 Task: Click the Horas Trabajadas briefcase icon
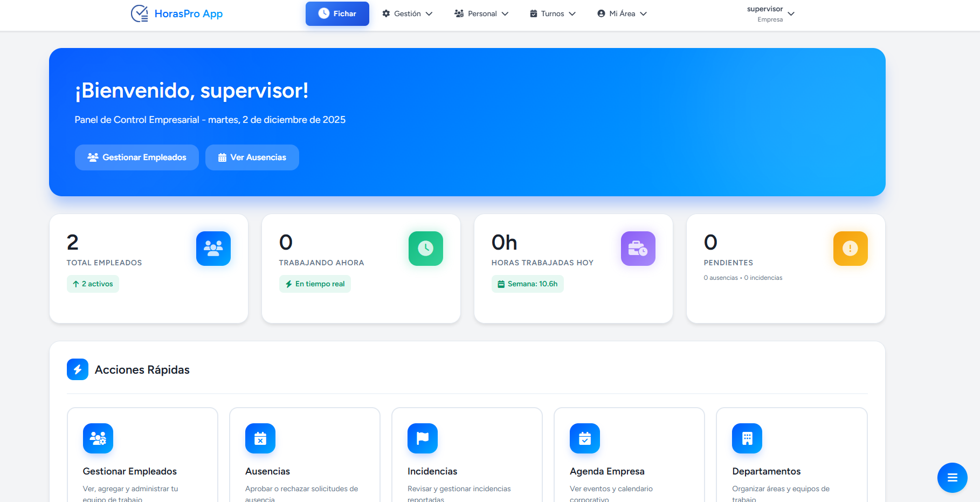click(638, 249)
